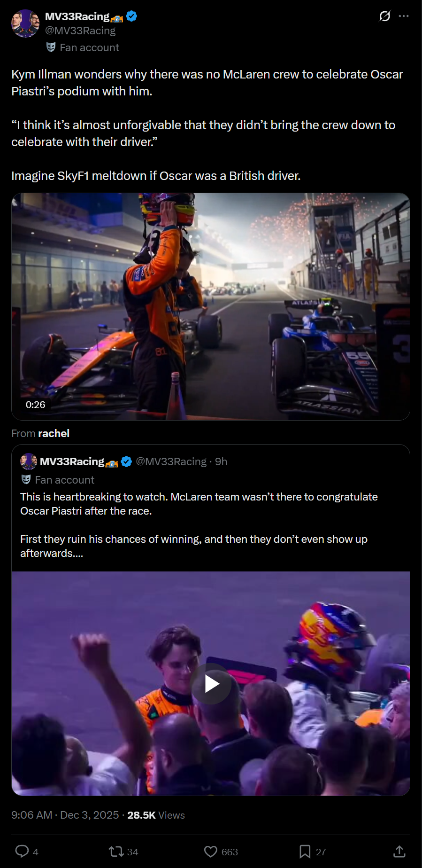422x868 pixels.
Task: Click the share upload icon
Action: [399, 851]
